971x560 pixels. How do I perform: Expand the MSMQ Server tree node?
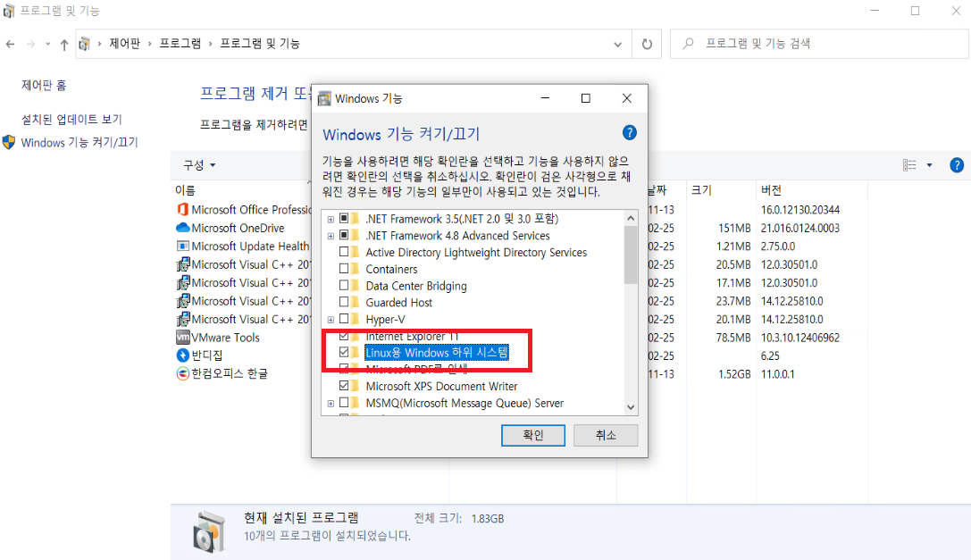pos(331,404)
